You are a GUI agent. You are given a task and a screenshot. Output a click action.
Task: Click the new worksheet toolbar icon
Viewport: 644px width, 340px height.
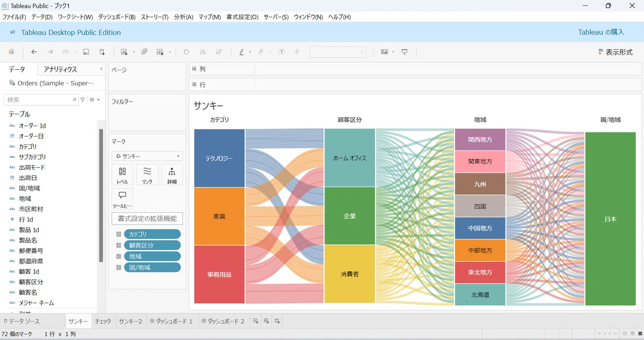[124, 52]
